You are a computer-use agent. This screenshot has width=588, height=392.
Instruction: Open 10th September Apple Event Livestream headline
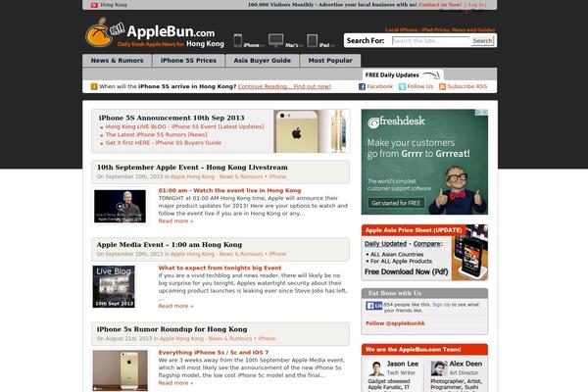click(x=192, y=168)
